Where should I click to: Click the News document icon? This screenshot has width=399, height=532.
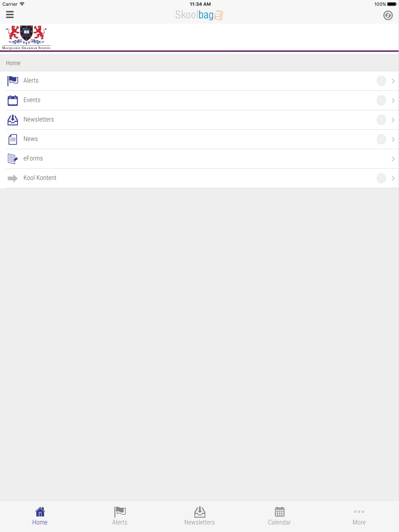[x=13, y=139]
